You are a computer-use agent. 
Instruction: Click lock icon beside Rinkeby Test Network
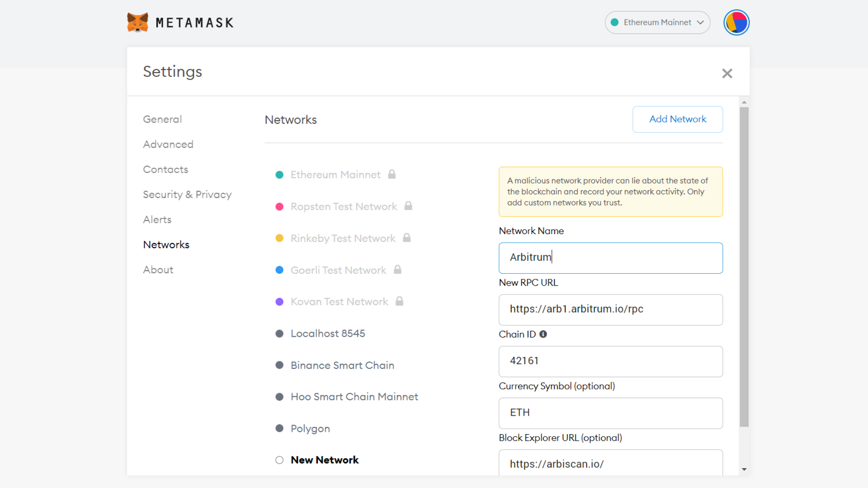click(406, 238)
